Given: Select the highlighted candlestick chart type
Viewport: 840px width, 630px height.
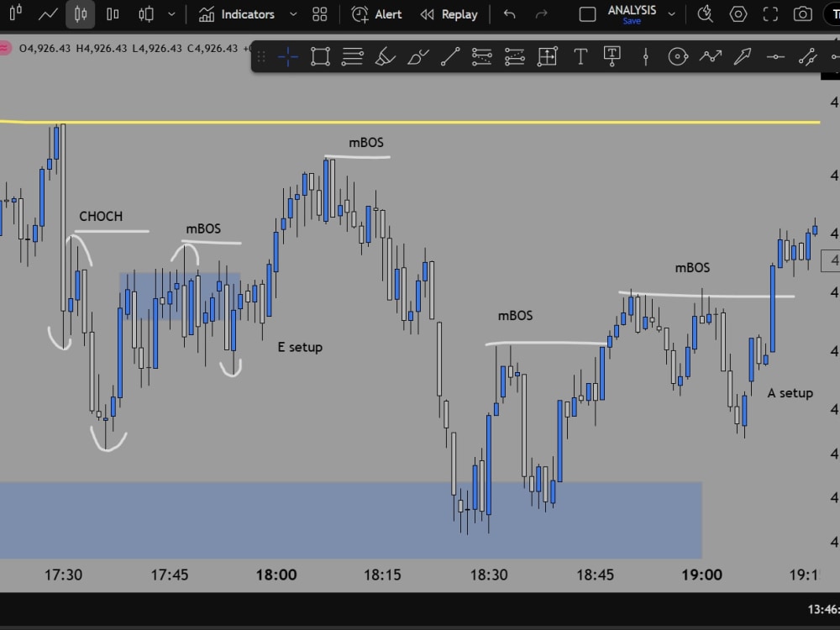Looking at the screenshot, I should (81, 14).
